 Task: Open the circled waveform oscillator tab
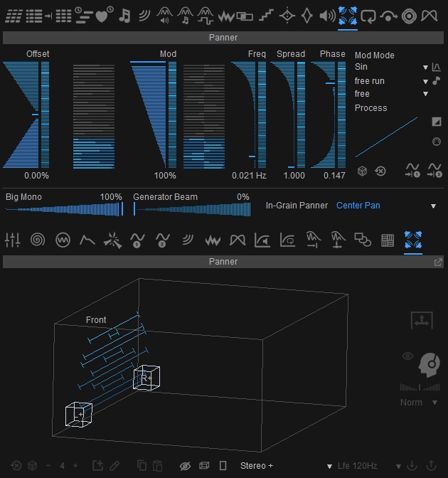[63, 240]
